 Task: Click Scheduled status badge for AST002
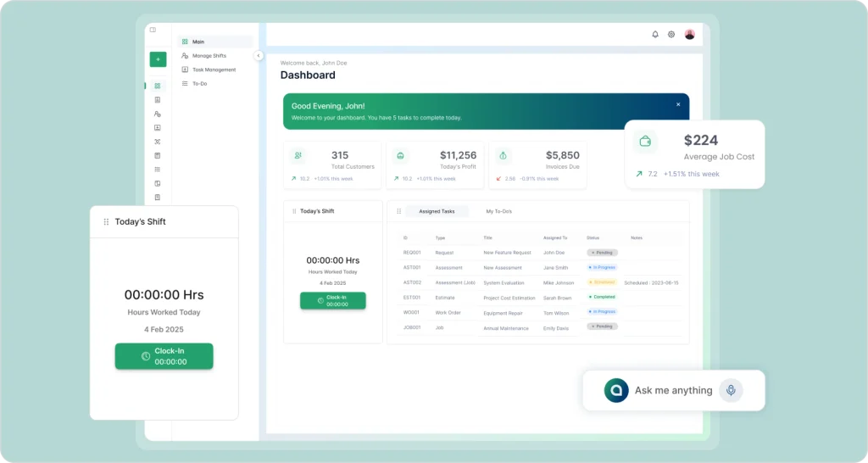click(603, 282)
